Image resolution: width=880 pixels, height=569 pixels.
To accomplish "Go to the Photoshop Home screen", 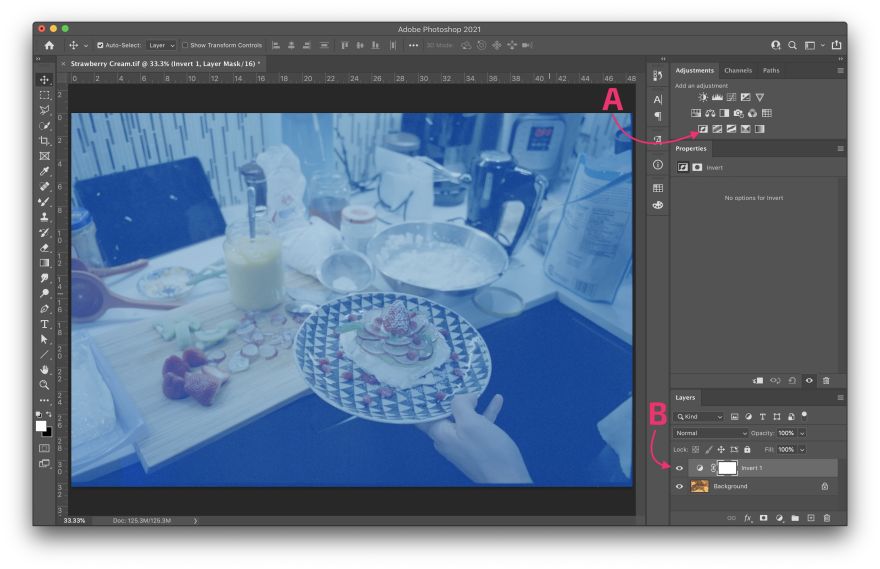I will [x=49, y=45].
